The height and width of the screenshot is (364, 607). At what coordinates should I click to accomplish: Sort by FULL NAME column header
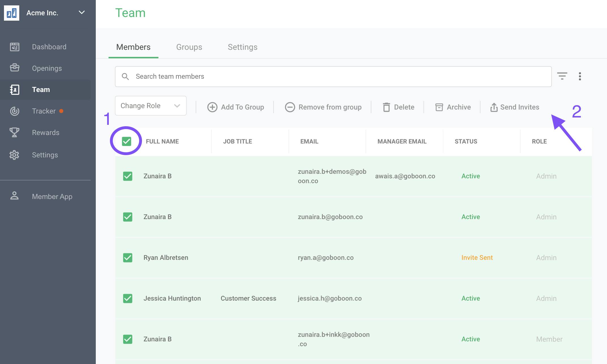pyautogui.click(x=162, y=141)
